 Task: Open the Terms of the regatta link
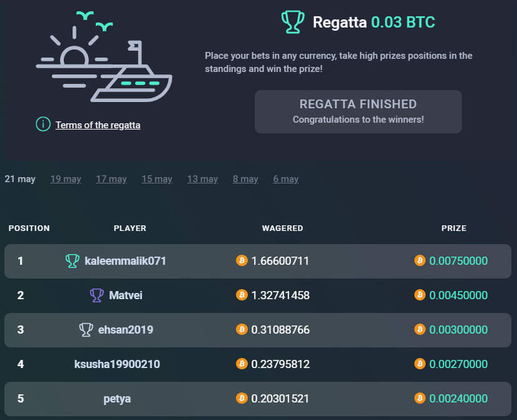[98, 125]
